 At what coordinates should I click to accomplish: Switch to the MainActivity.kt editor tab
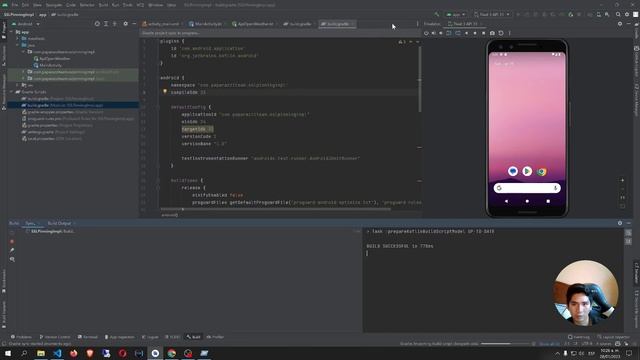[x=207, y=24]
